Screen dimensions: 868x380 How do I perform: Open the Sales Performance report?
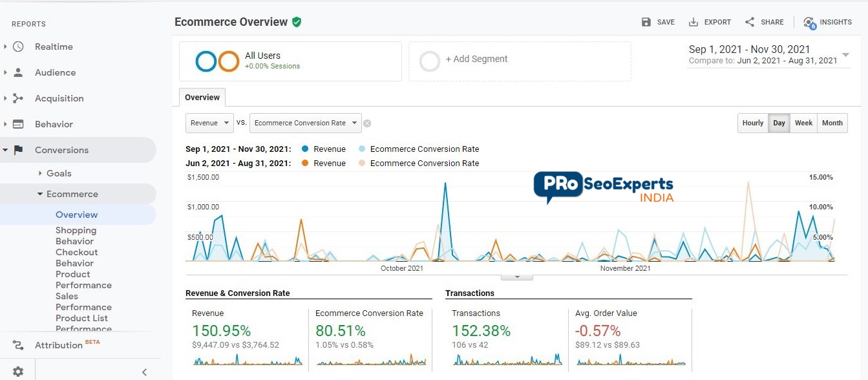(83, 302)
